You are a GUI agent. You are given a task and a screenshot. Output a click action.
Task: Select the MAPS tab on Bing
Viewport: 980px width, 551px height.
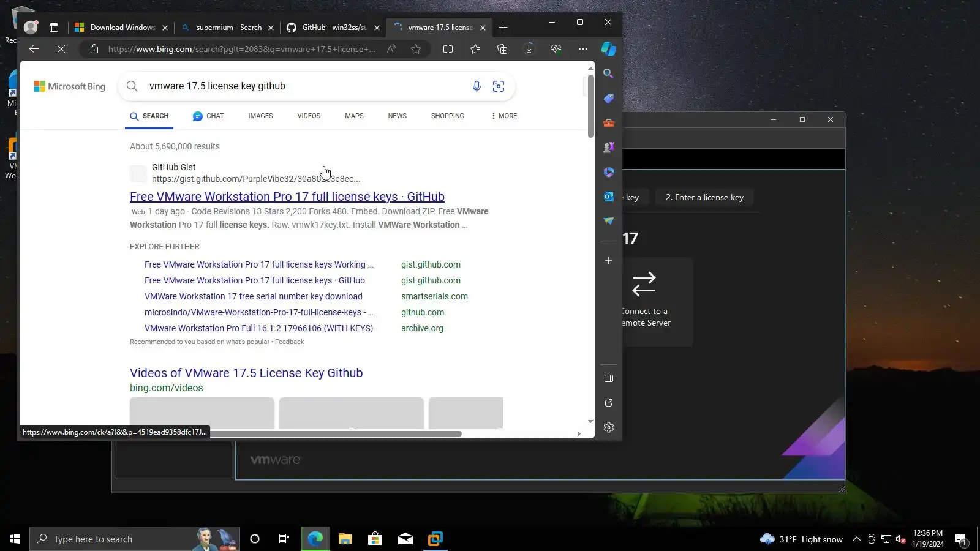(x=354, y=116)
